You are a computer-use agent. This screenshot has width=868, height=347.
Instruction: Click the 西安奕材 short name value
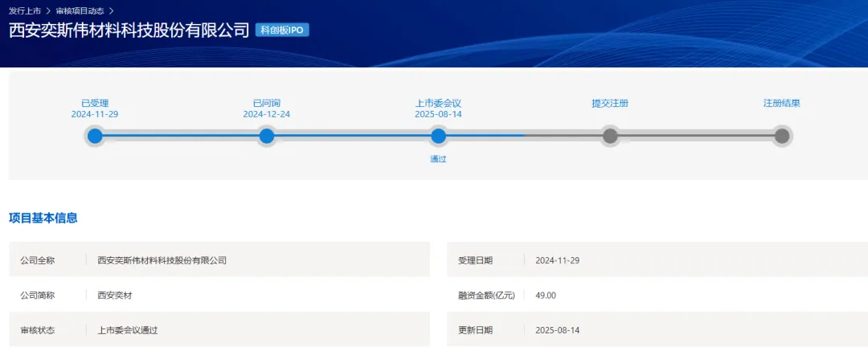click(115, 295)
